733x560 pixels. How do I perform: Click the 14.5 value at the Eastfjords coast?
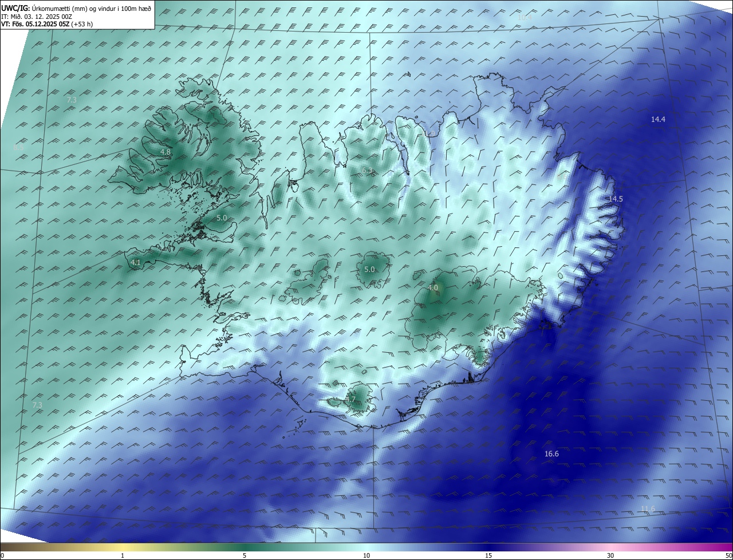(616, 199)
